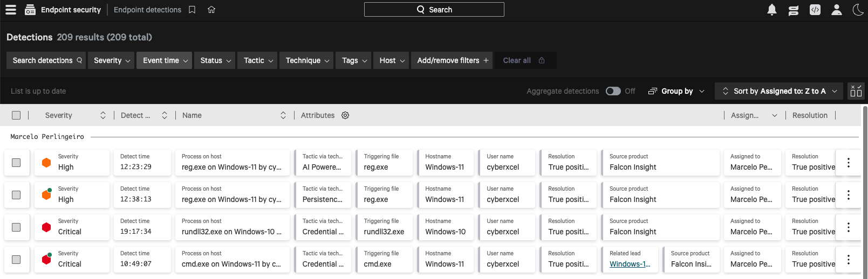Click the Falcon Insi... source product cell
This screenshot has width=868, height=279.
point(692,259)
